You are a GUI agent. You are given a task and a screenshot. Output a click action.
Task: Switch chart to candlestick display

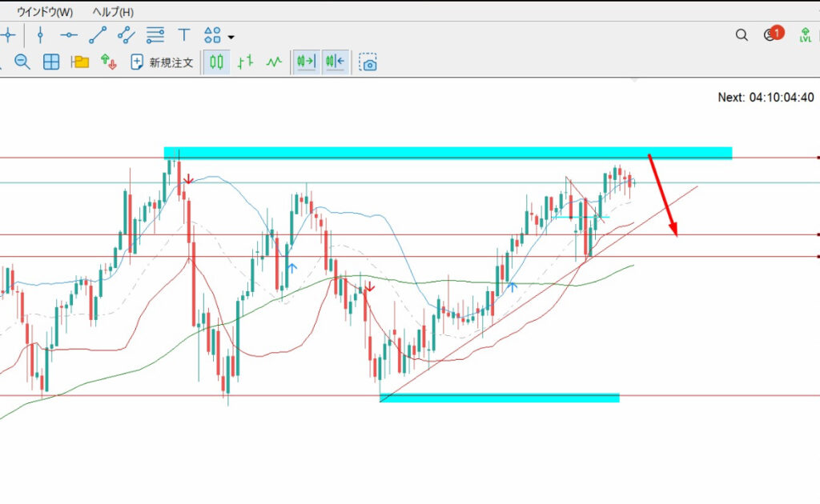point(216,62)
